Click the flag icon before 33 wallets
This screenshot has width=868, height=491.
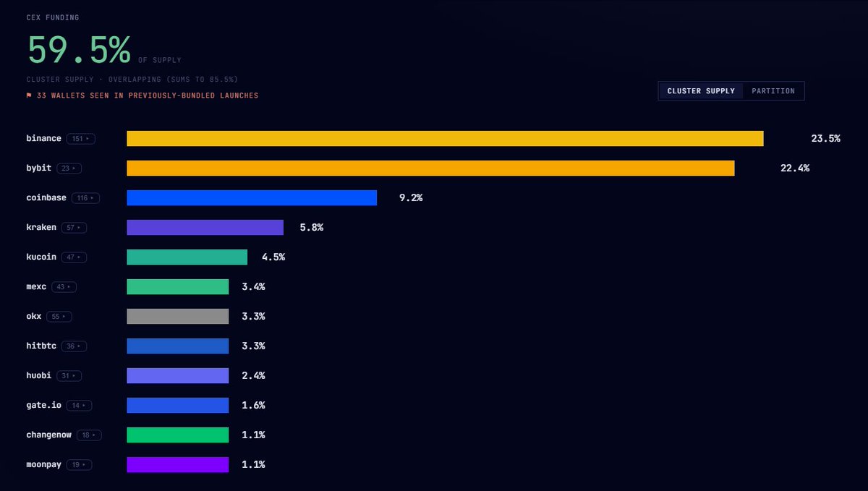29,95
